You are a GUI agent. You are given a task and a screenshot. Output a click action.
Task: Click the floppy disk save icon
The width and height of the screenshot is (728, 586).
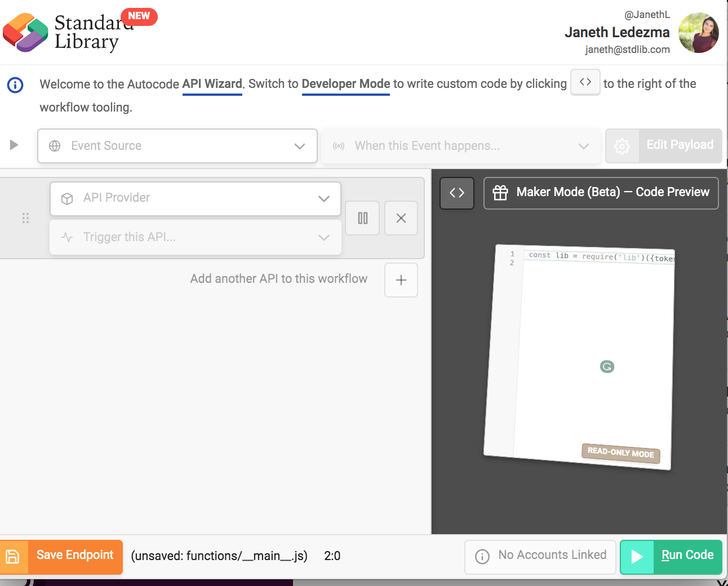click(13, 557)
